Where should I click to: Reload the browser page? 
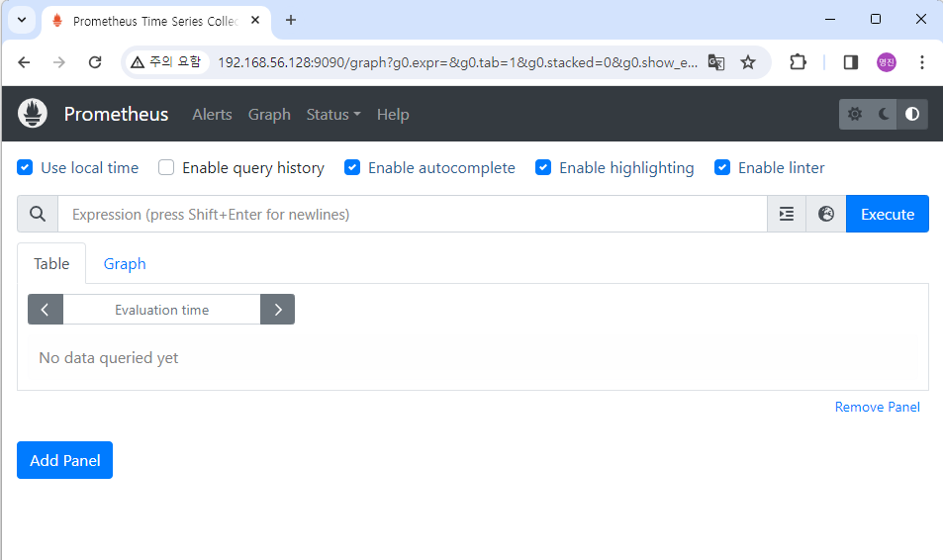[x=95, y=62]
